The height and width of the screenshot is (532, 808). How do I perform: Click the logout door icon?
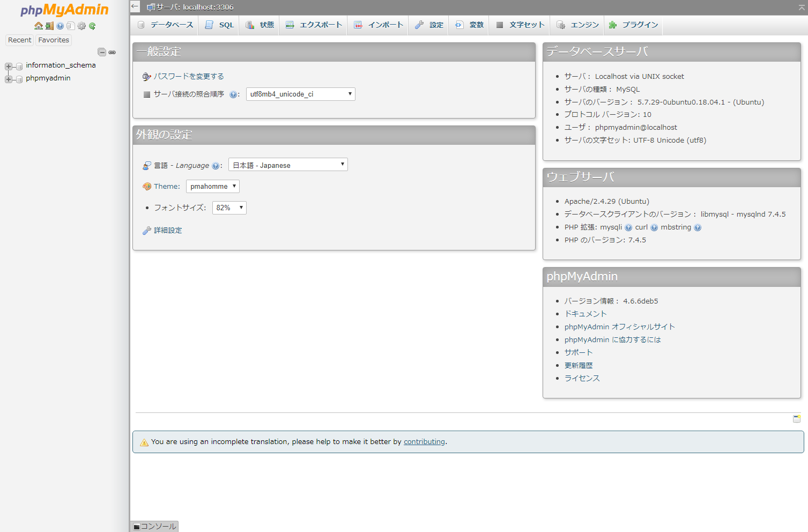point(49,26)
